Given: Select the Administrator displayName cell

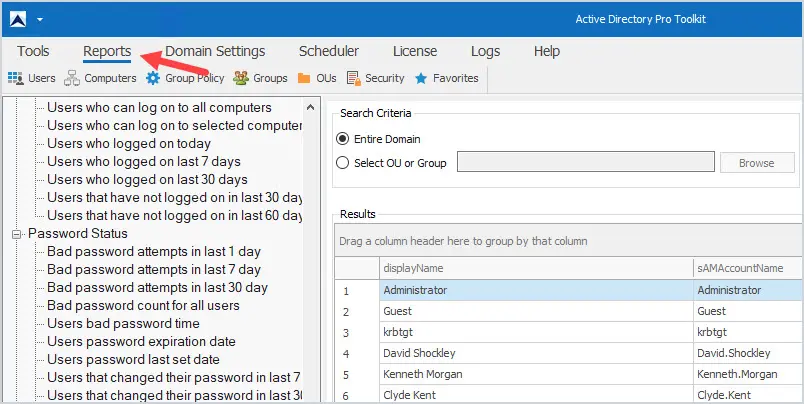Looking at the screenshot, I should pos(536,290).
